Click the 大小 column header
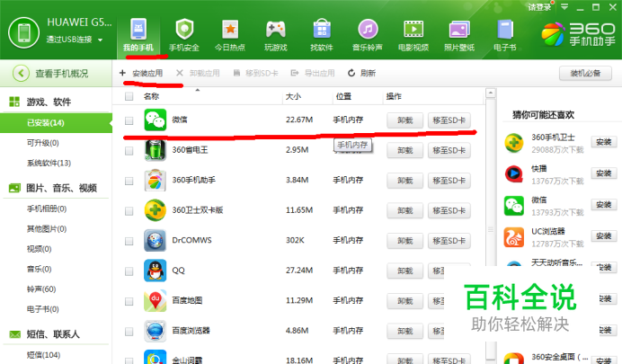 click(293, 96)
